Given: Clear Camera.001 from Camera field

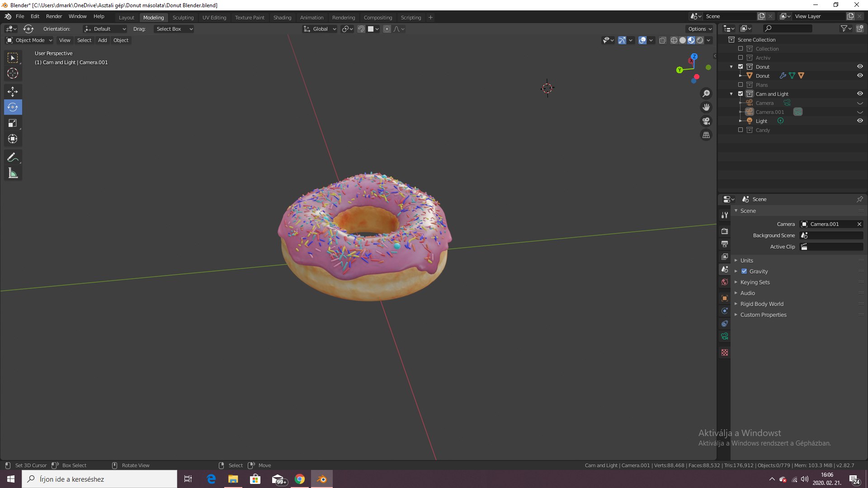Looking at the screenshot, I should (859, 224).
